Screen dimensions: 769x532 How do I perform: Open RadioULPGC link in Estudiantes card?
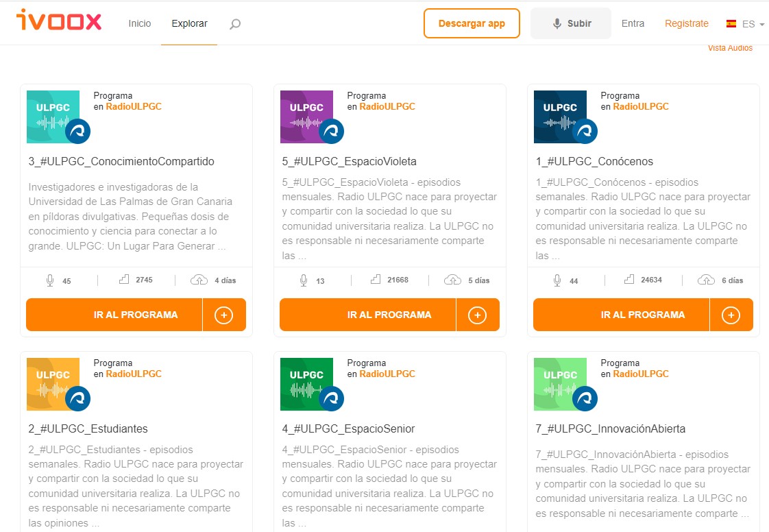(134, 374)
